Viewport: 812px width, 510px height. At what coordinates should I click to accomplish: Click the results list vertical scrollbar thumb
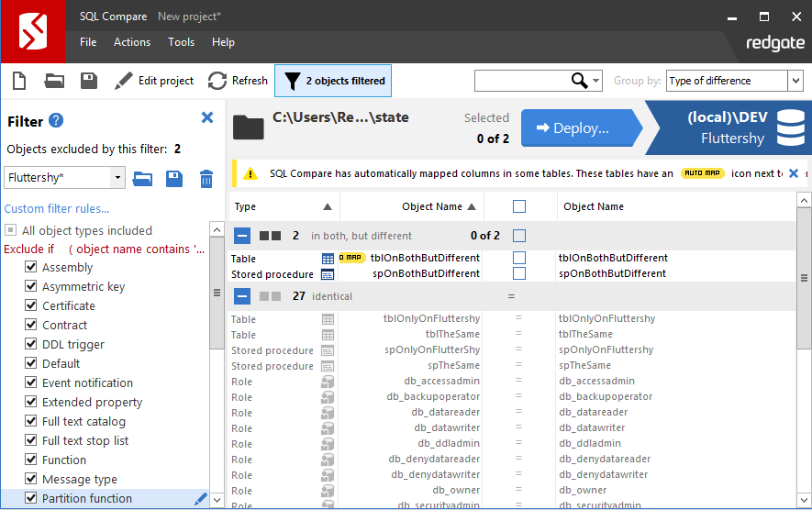tap(804, 278)
